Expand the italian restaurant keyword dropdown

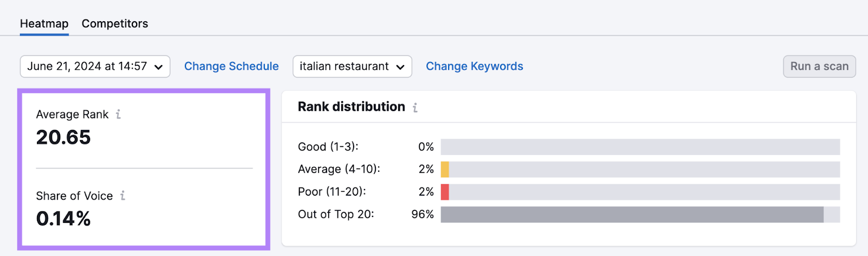[352, 66]
